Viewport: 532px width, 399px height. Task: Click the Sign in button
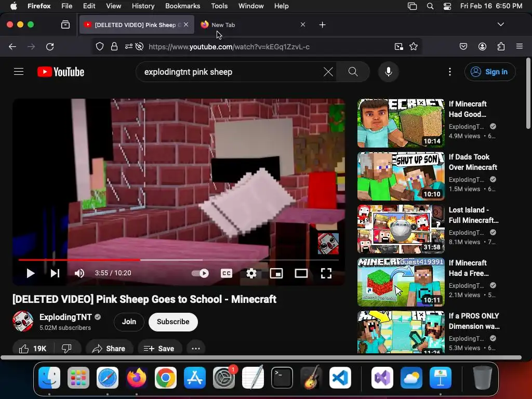490,72
